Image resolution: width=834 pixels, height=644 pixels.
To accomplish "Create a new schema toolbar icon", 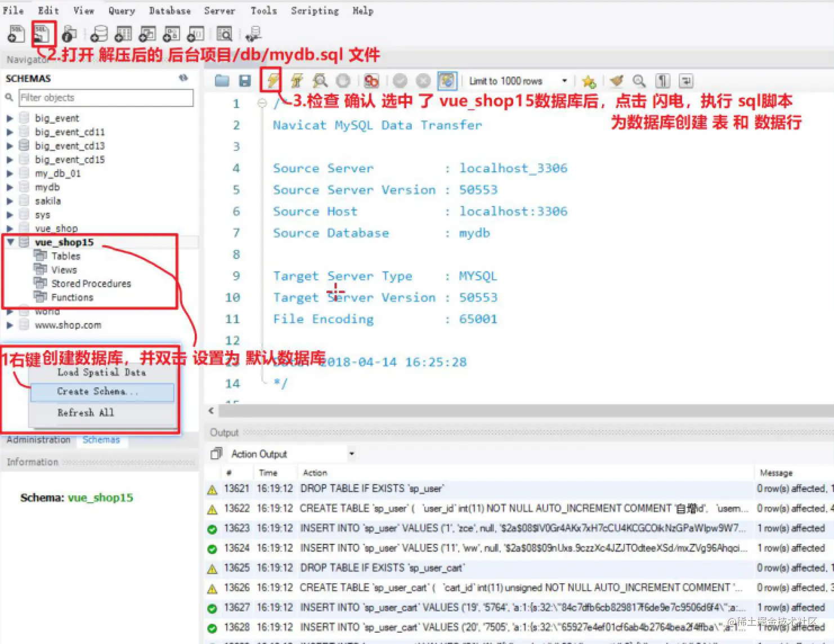I will [x=99, y=34].
